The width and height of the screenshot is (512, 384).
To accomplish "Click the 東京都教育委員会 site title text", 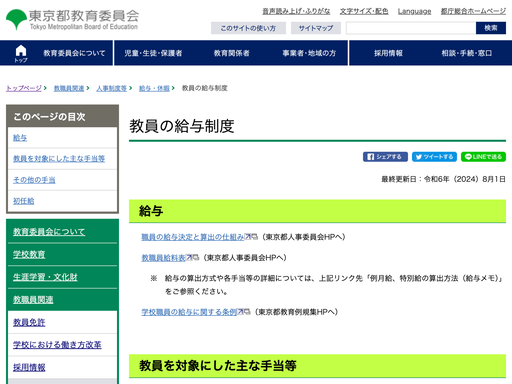I will coord(84,16).
